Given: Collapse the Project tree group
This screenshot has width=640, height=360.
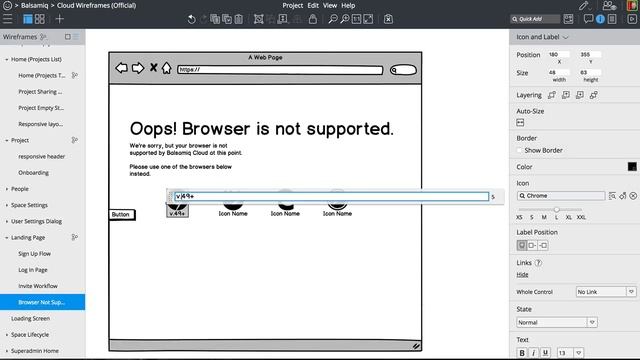Looking at the screenshot, I should 7,140.
